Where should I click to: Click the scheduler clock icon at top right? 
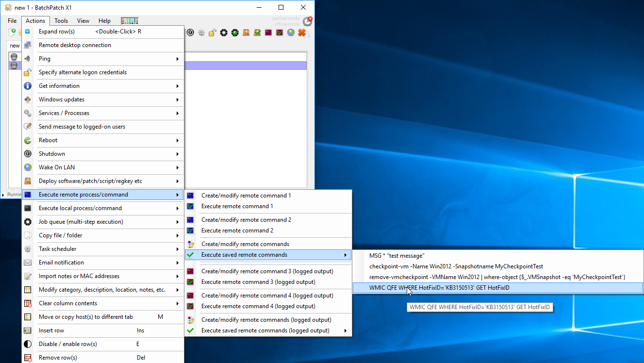click(307, 21)
